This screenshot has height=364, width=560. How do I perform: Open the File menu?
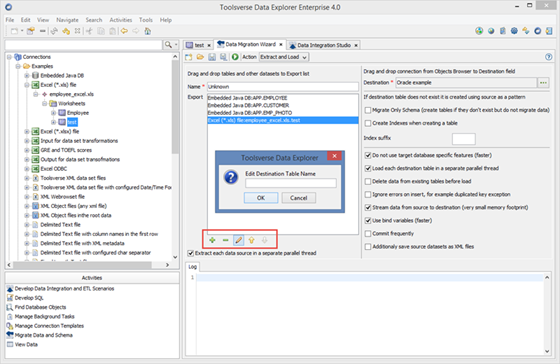[10, 20]
